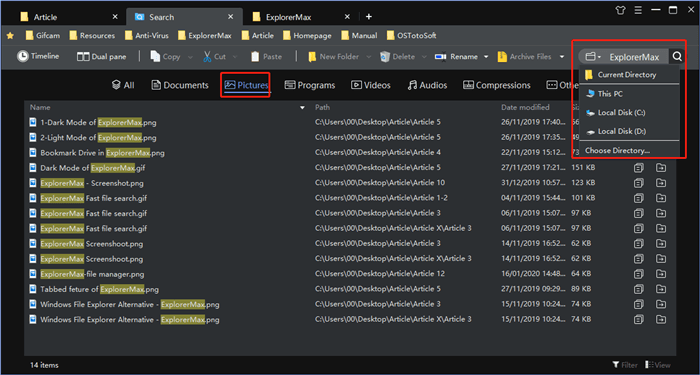The width and height of the screenshot is (700, 375).
Task: Click the Copy toolbar button
Action: [165, 57]
